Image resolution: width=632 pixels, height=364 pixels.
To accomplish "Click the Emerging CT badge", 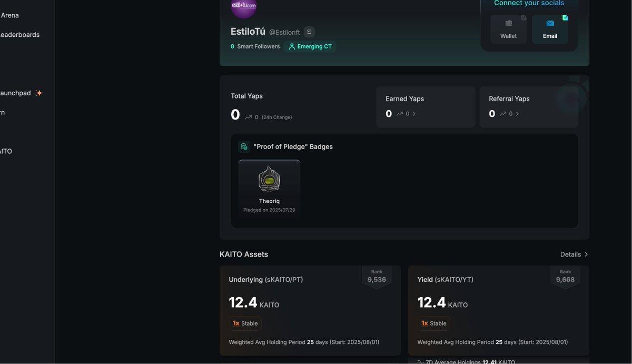I will coord(310,46).
